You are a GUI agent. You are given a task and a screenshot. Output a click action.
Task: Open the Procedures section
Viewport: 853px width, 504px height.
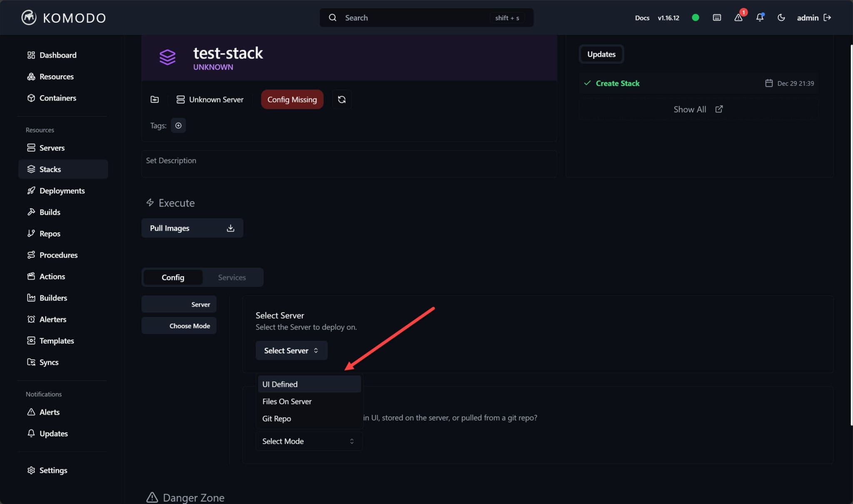(x=58, y=255)
